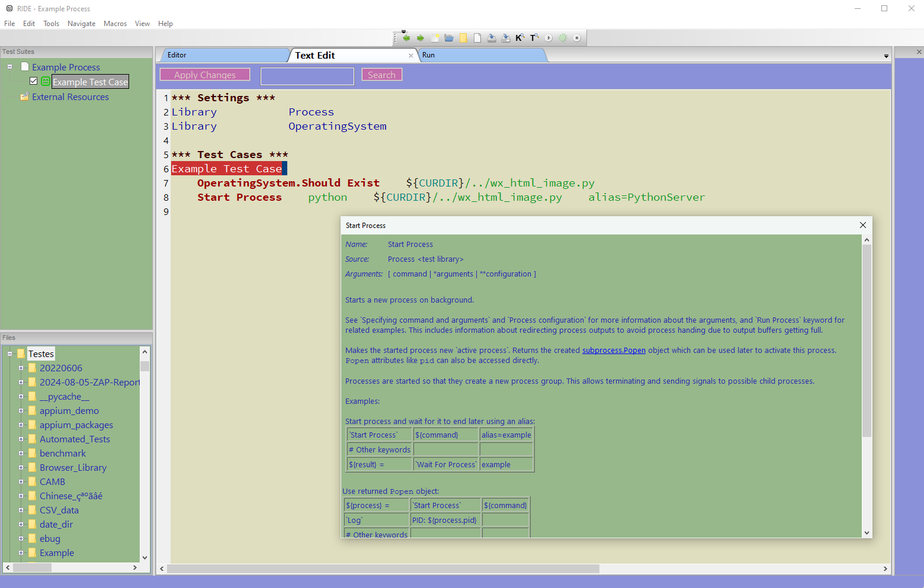Open test search with the T magnifier icon
This screenshot has width=924, height=588.
pos(534,38)
